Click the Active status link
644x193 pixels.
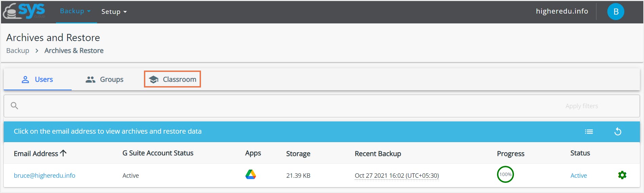click(x=578, y=176)
